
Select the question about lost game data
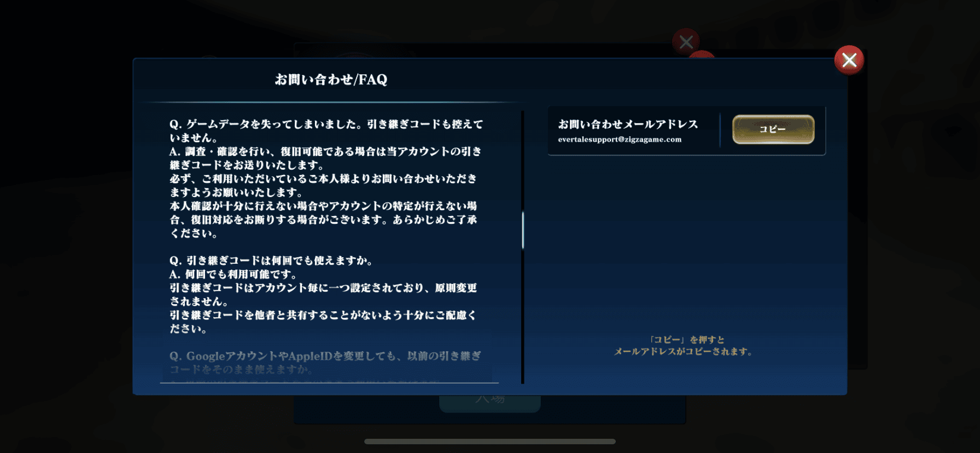point(326,131)
